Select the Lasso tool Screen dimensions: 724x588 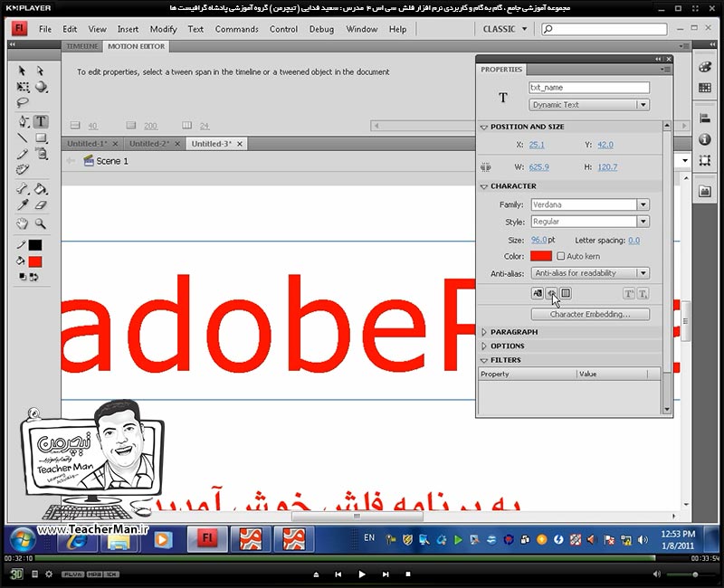22,102
